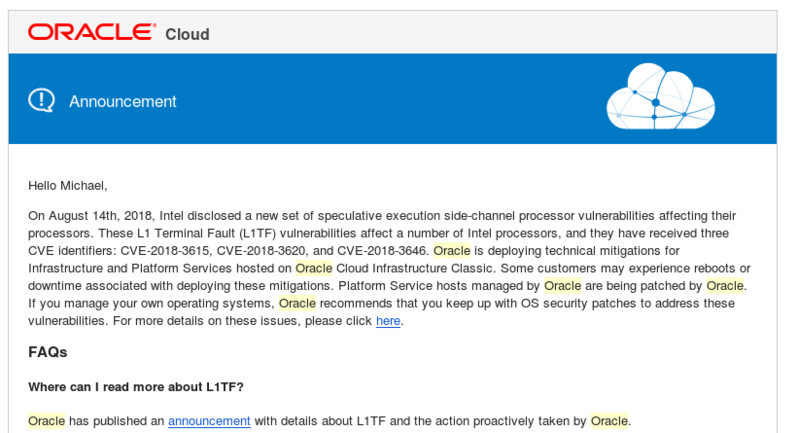The image size is (798, 433).
Task: Click highlighted 'Oracle' before 'recommends that you'
Action: [x=297, y=303]
